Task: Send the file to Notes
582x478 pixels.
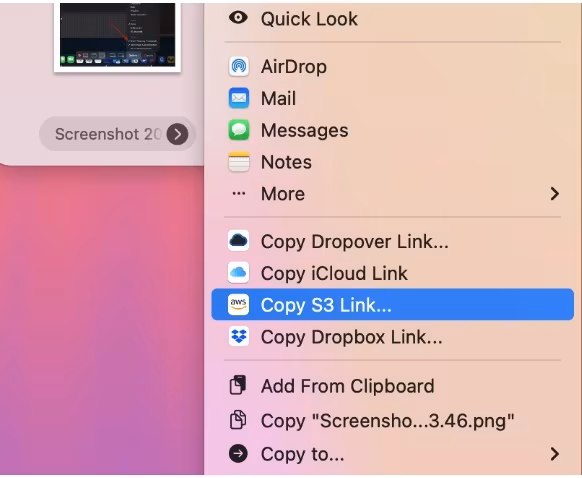Action: coord(392,162)
